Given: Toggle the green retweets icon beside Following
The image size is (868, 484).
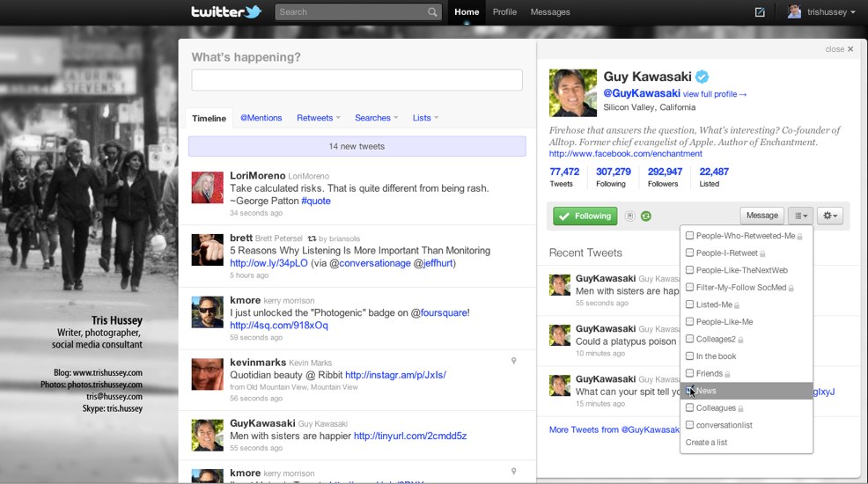Looking at the screenshot, I should pos(645,216).
